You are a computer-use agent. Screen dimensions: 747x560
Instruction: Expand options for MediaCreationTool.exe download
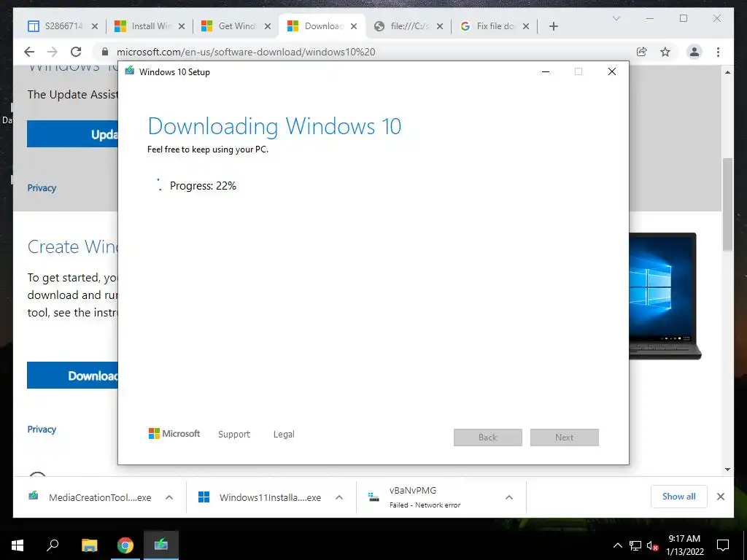pyautogui.click(x=169, y=497)
